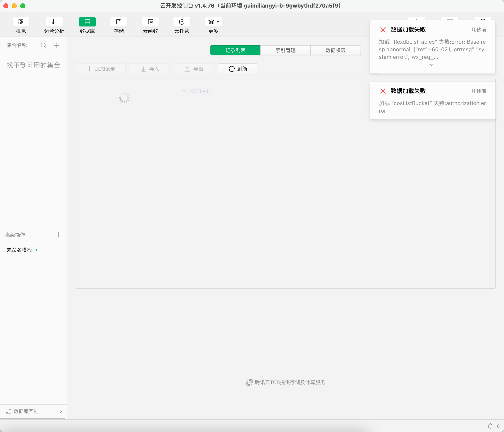This screenshot has height=432, width=504.
Task: Add a new collection with plus icon
Action: [57, 45]
